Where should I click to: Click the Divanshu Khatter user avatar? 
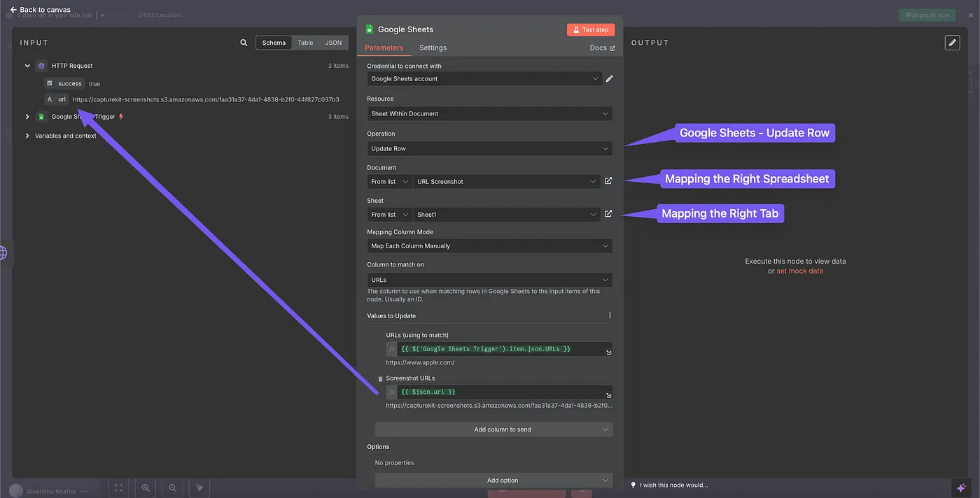pyautogui.click(x=16, y=491)
